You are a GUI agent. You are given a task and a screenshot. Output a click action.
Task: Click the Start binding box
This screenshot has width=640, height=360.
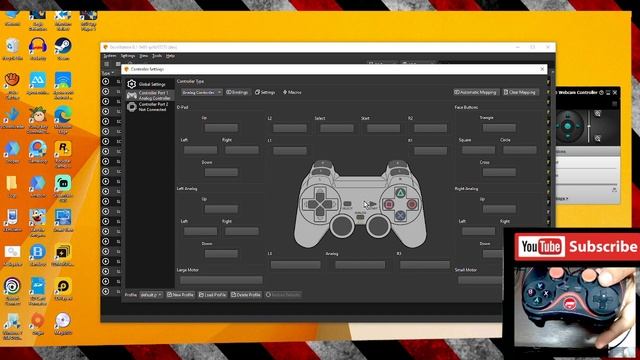coord(383,128)
